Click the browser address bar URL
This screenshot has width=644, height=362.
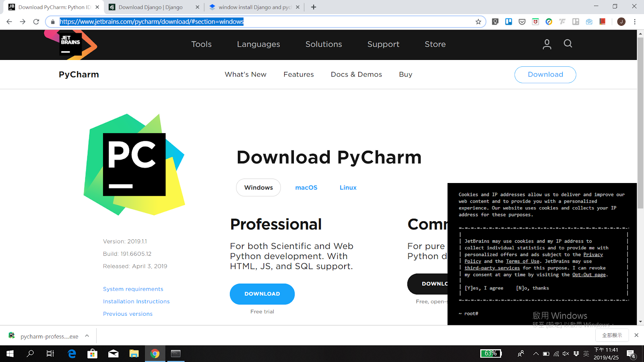[152, 22]
